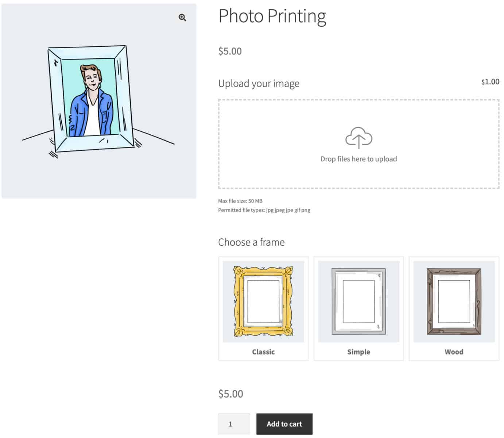
Task: Click the $5.00 price label
Action: pyautogui.click(x=230, y=51)
